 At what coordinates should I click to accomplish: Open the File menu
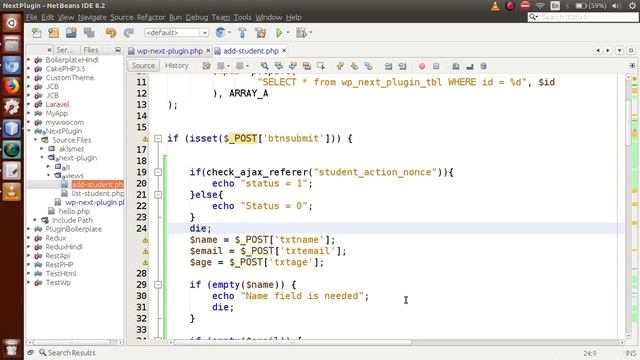click(31, 17)
